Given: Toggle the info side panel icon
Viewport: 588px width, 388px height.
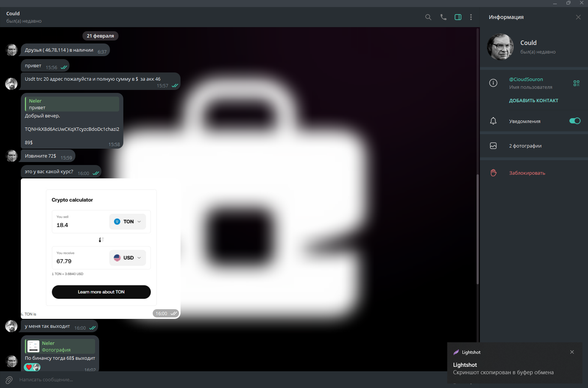Looking at the screenshot, I should pos(458,17).
